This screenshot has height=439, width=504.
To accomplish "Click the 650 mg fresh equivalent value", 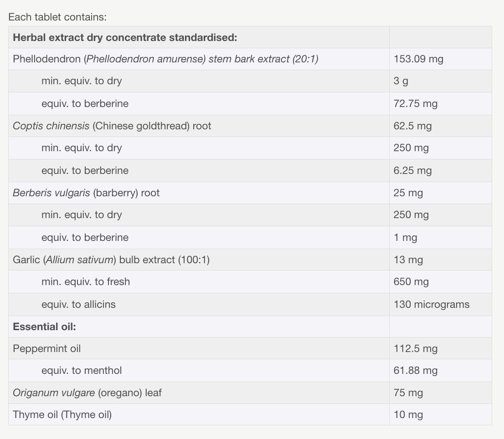I will click(411, 281).
